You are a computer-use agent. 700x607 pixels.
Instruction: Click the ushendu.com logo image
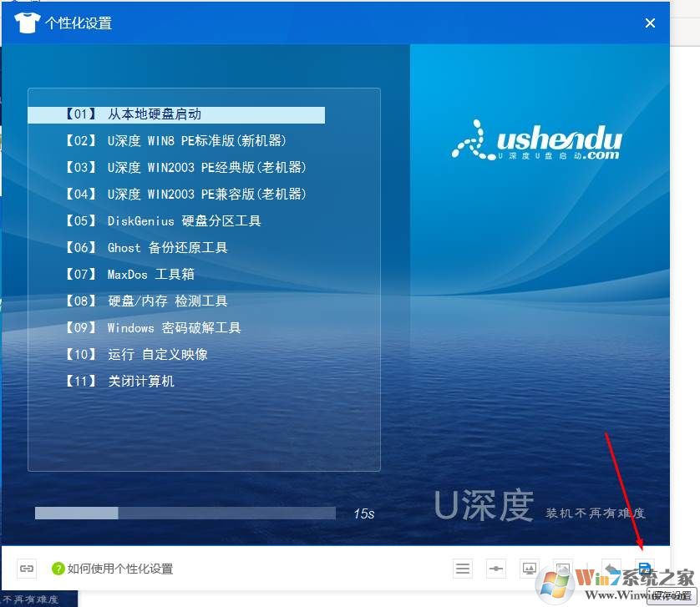point(536,140)
